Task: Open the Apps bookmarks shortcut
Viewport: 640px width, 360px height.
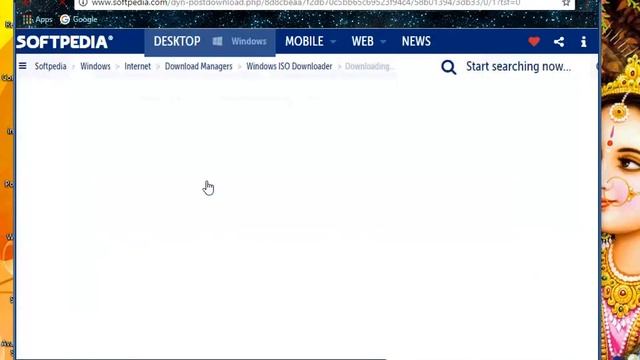Action: click(38, 20)
